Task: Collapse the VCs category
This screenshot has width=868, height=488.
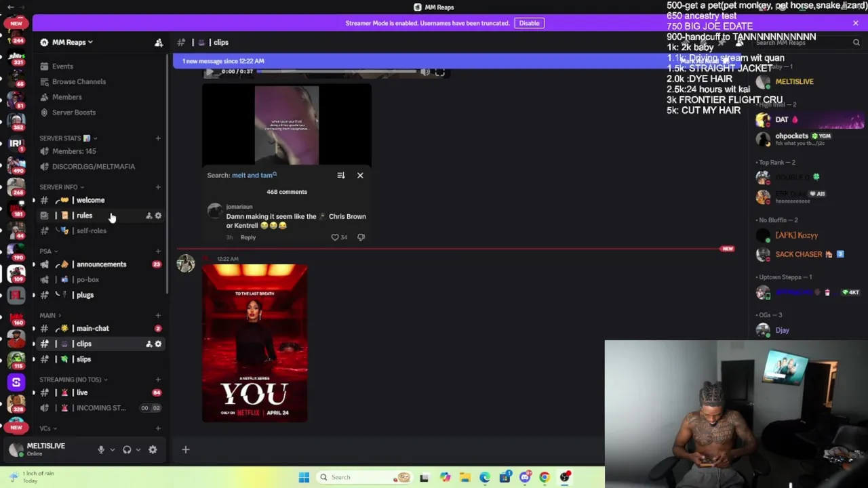Action: pos(47,428)
